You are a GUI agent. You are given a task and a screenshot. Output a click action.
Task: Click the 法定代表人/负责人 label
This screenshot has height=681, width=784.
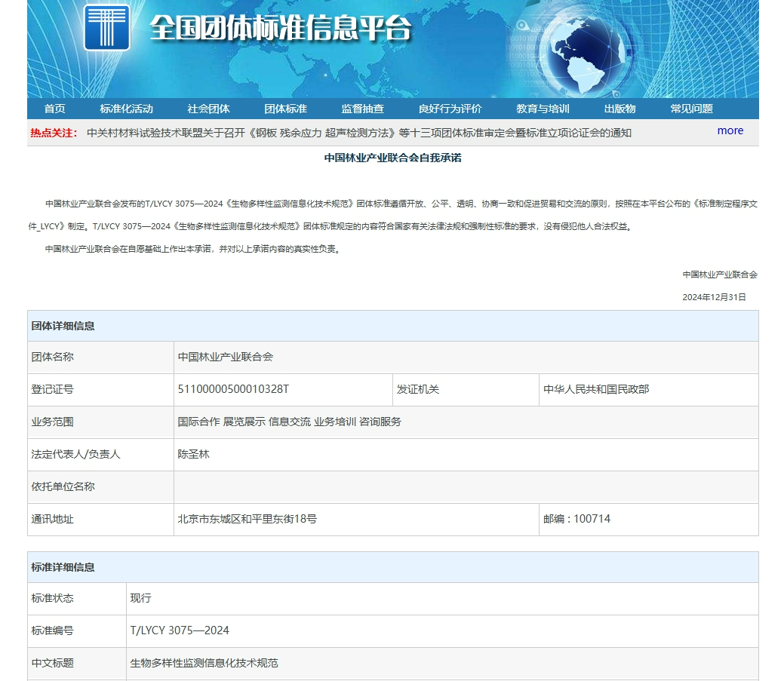[75, 454]
